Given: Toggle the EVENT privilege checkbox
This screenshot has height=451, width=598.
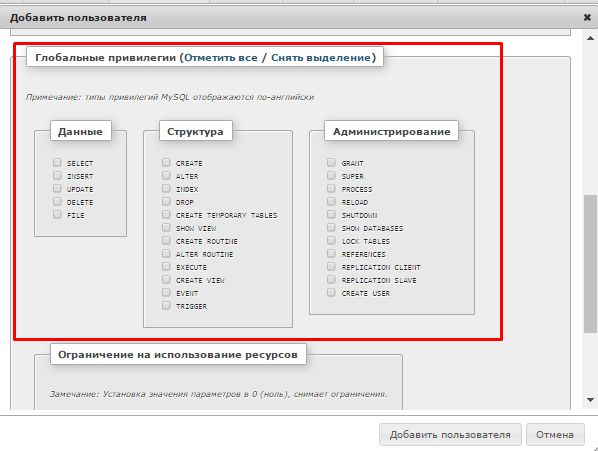Looking at the screenshot, I should pos(166,293).
